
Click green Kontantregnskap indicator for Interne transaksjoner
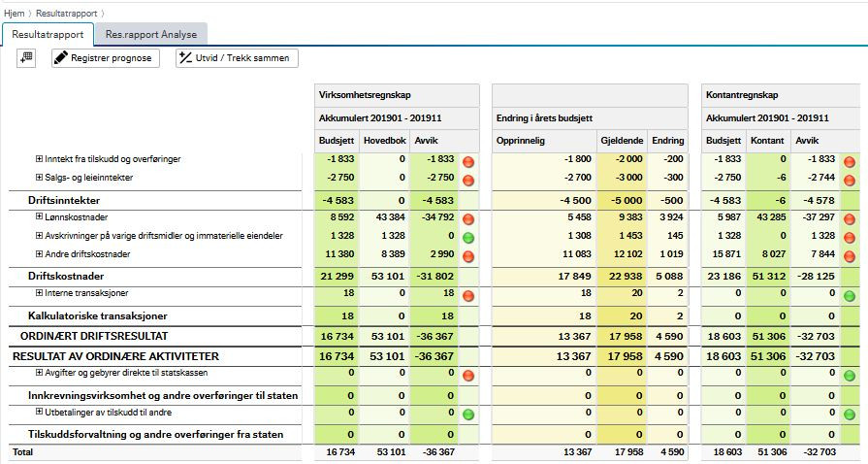tap(850, 295)
